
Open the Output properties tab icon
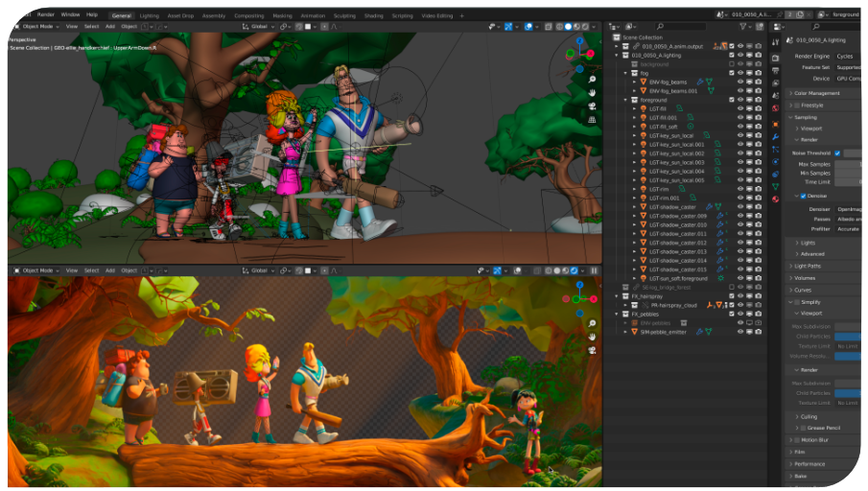pyautogui.click(x=775, y=71)
